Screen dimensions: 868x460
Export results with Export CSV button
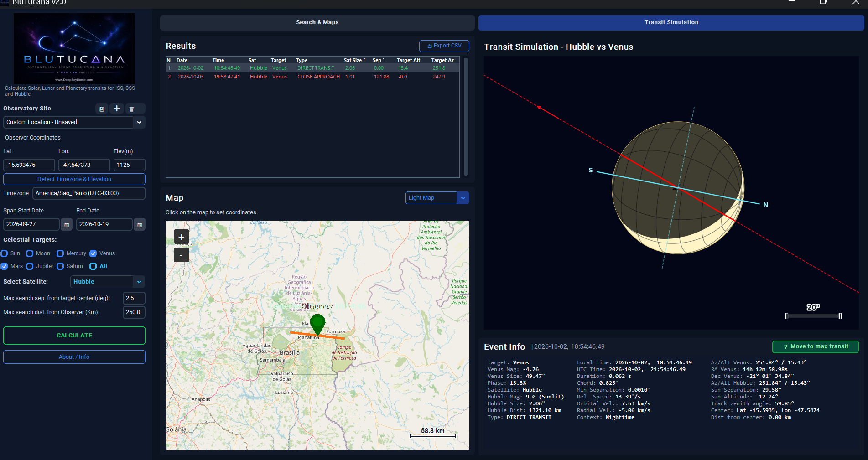pos(444,46)
